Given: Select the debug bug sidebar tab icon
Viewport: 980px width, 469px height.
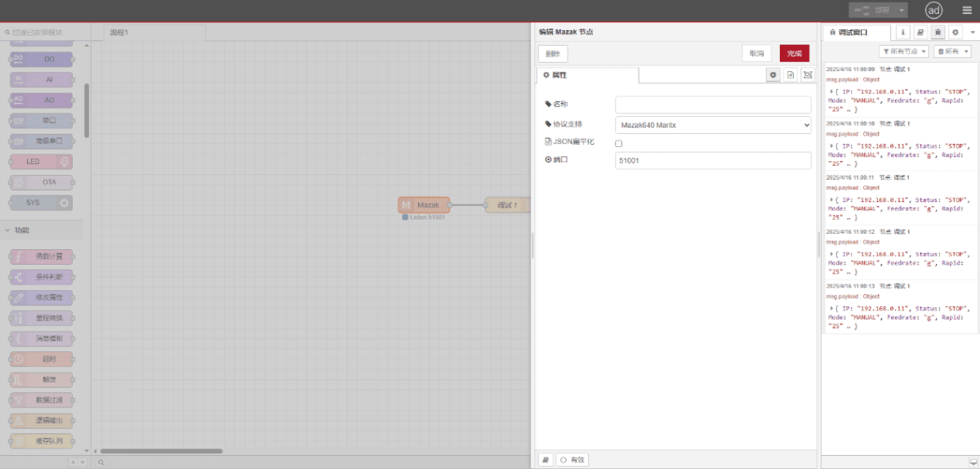Looking at the screenshot, I should (938, 32).
